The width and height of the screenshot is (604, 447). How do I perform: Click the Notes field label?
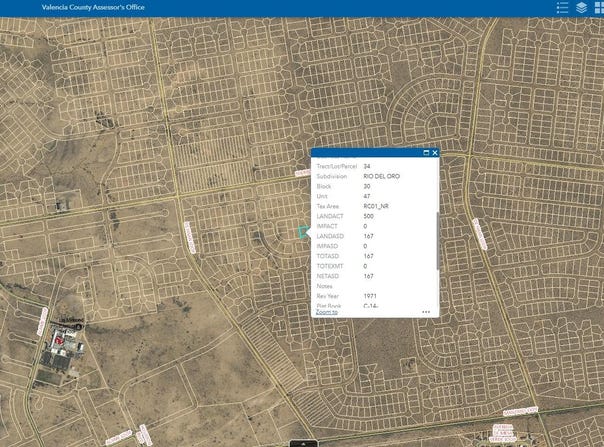click(x=324, y=286)
